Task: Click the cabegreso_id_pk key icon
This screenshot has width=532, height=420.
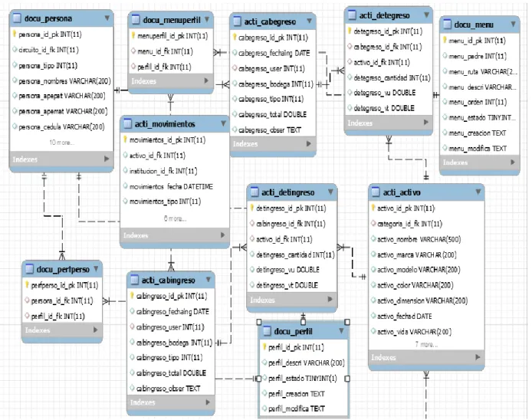Action: [235, 38]
